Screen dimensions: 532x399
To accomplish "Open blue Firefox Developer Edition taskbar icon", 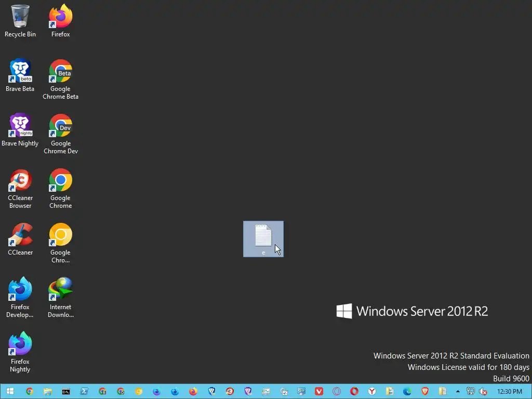I will coord(175,392).
